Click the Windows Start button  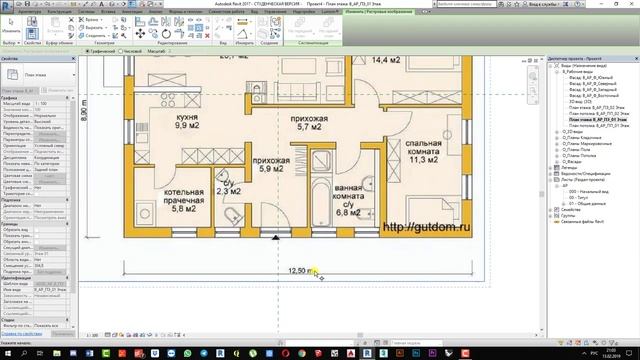coord(7,353)
